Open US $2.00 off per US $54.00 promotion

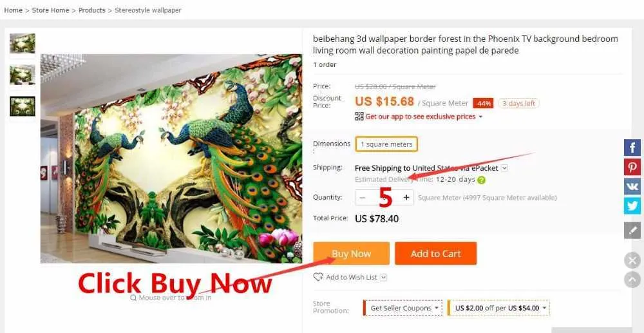pyautogui.click(x=498, y=308)
